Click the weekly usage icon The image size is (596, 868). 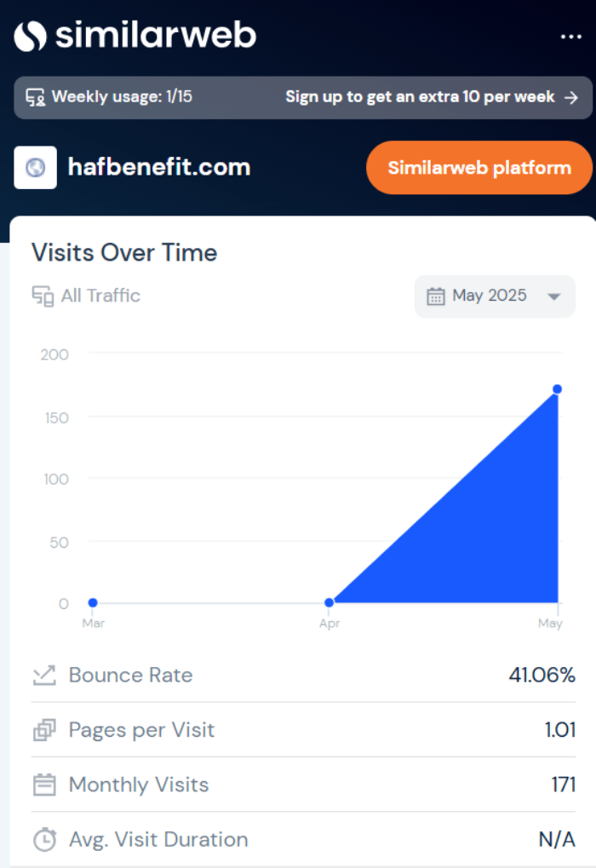coord(35,97)
